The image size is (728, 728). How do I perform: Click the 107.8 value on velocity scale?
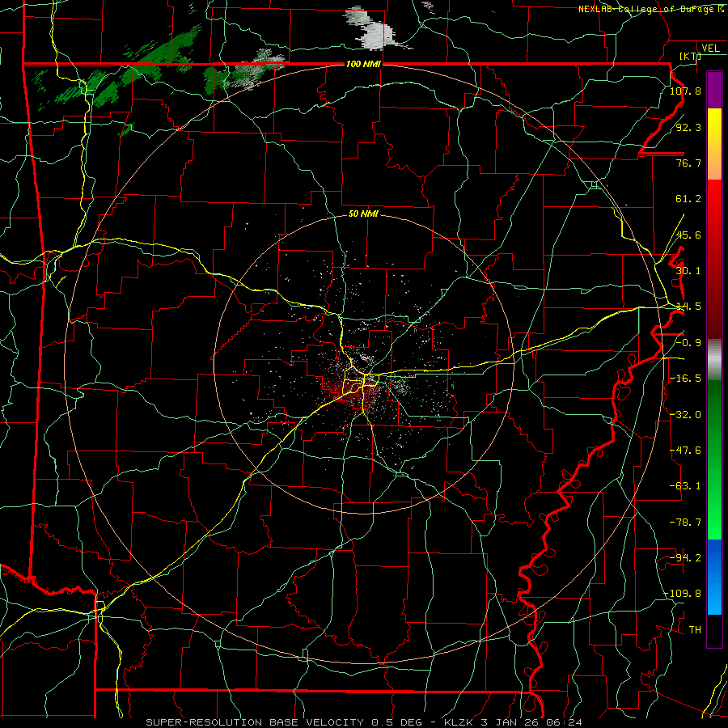coord(685,91)
